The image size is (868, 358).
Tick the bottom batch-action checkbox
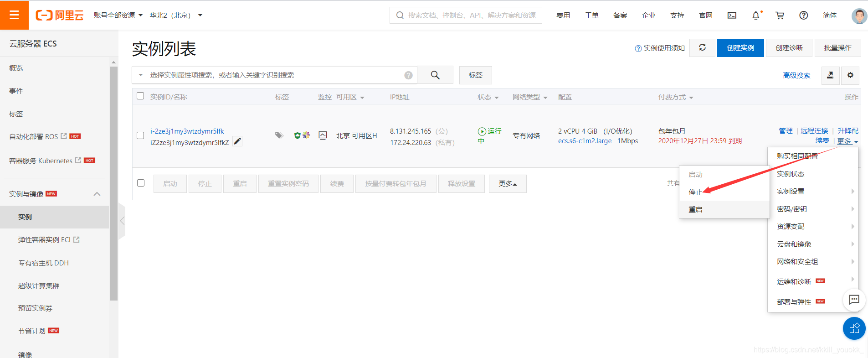141,183
